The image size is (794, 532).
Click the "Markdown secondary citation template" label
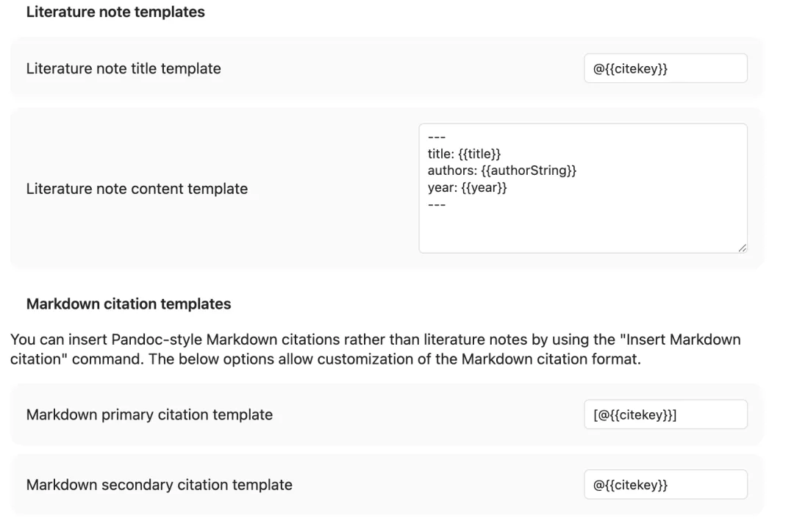point(160,485)
